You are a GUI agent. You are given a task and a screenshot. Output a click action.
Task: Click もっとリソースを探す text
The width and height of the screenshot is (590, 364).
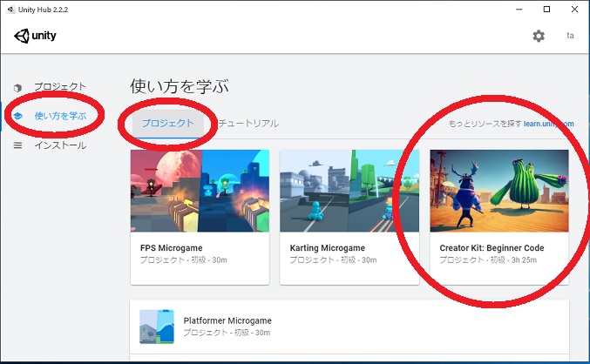pyautogui.click(x=485, y=124)
